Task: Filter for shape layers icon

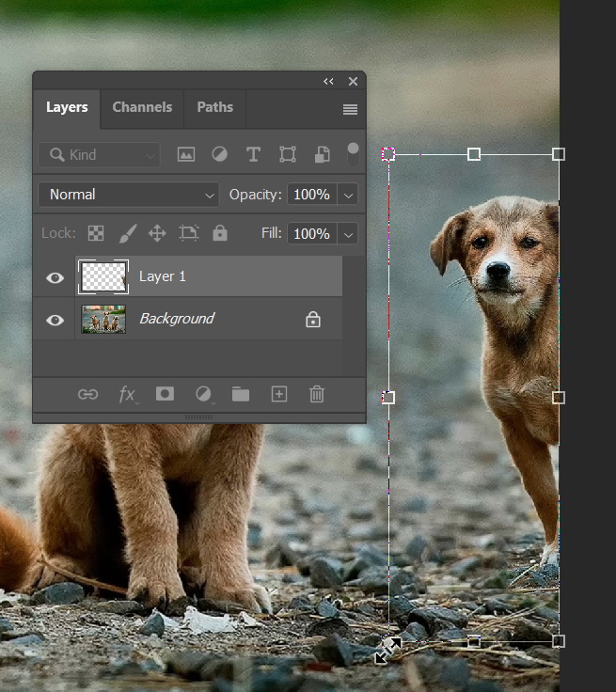Action: pyautogui.click(x=288, y=154)
